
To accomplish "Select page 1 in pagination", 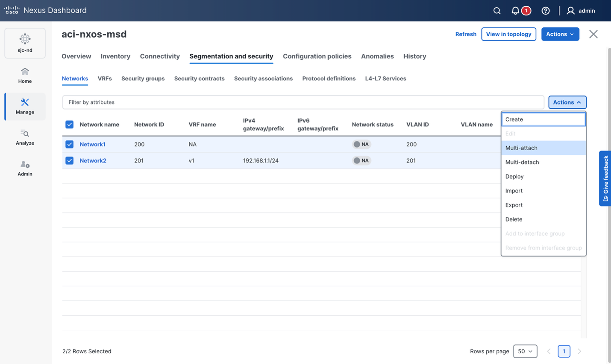I will click(x=564, y=351).
